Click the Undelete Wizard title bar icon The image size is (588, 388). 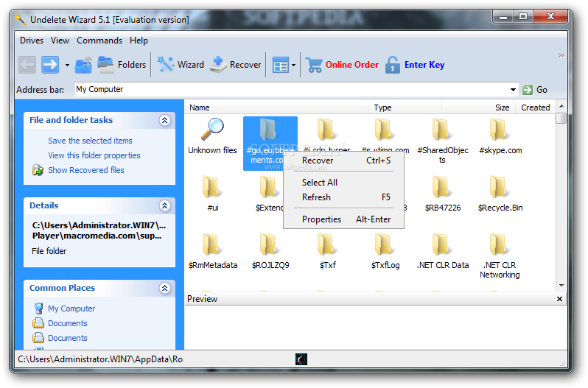21,19
